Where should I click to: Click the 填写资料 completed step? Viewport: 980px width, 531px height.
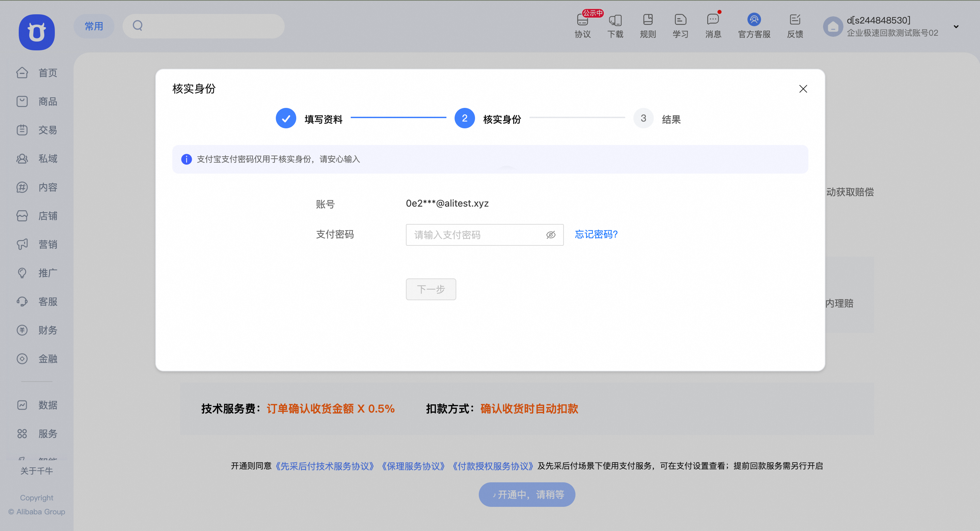(x=309, y=118)
